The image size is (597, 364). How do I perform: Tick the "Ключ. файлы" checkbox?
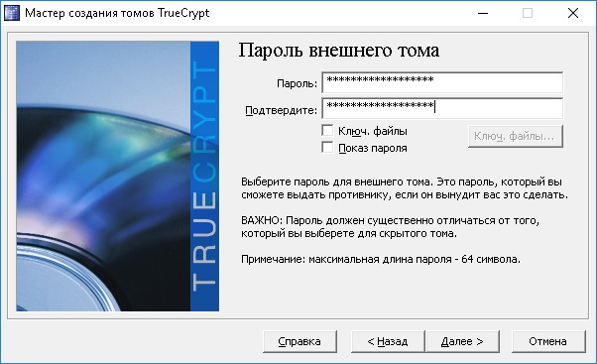327,131
